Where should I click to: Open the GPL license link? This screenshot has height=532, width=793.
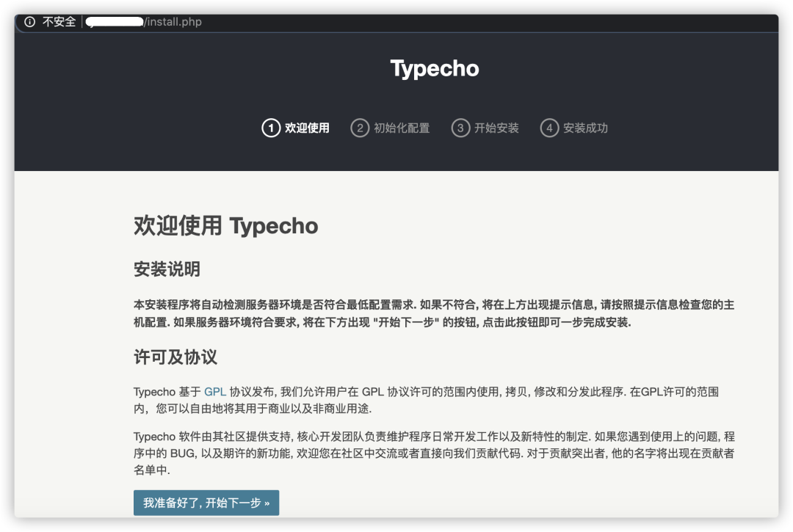pos(215,392)
